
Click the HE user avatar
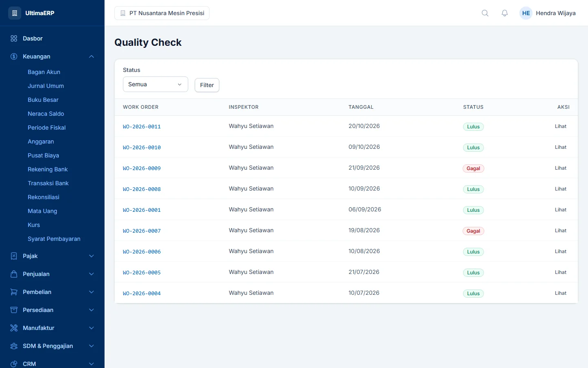(526, 13)
